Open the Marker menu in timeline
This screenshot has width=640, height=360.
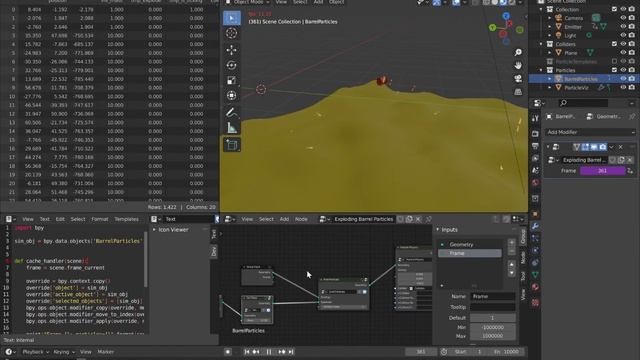point(105,352)
